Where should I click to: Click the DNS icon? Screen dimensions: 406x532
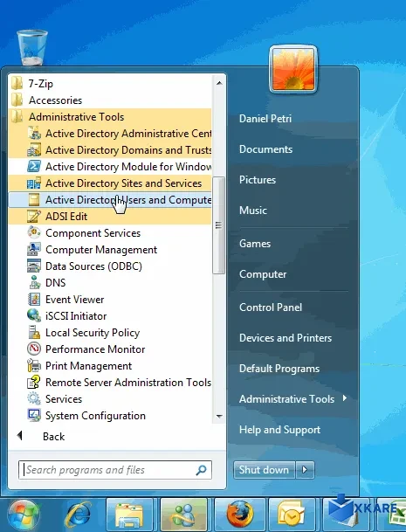pyautogui.click(x=34, y=283)
